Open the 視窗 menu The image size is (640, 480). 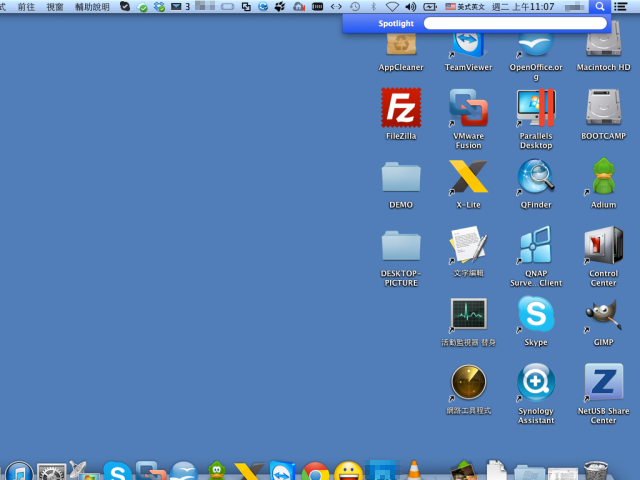pyautogui.click(x=55, y=7)
